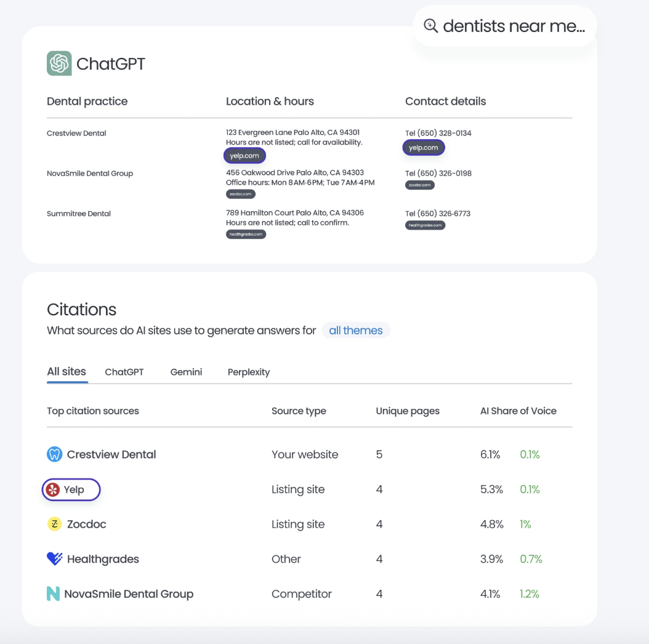Click the Yelp burst logo icon
Viewport: 649px width, 644px height.
52,489
